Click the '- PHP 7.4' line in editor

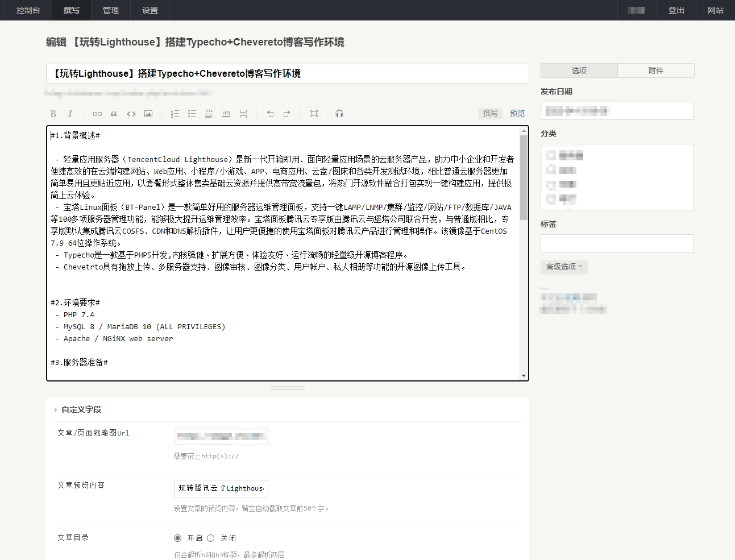pyautogui.click(x=75, y=314)
